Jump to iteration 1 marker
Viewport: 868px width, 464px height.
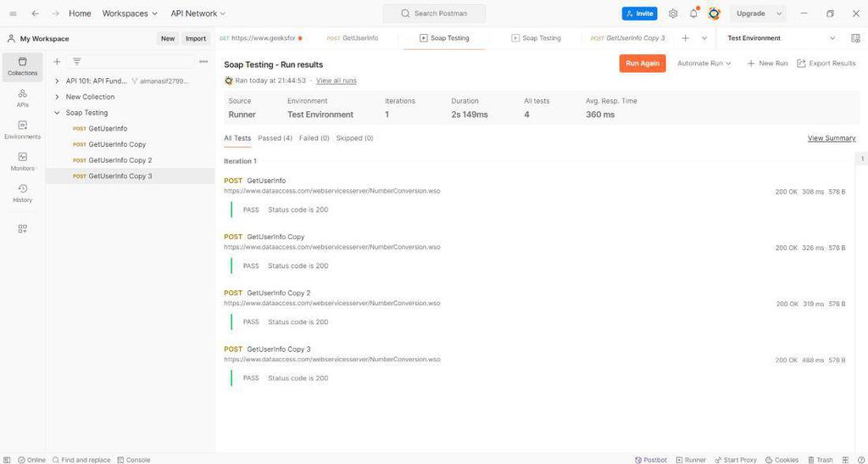[862, 159]
